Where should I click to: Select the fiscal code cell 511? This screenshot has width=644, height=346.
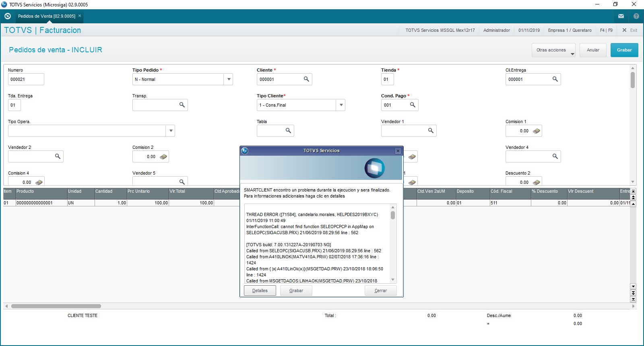(x=510, y=203)
